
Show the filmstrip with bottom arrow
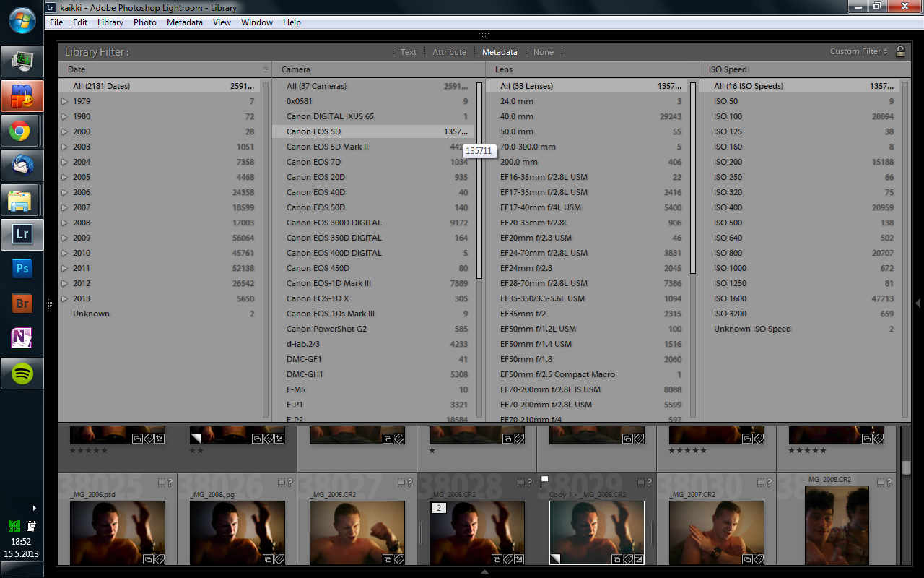click(x=484, y=571)
